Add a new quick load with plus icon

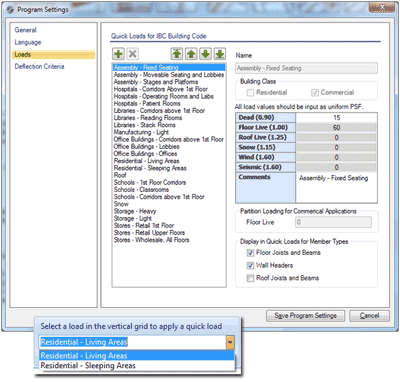click(118, 54)
